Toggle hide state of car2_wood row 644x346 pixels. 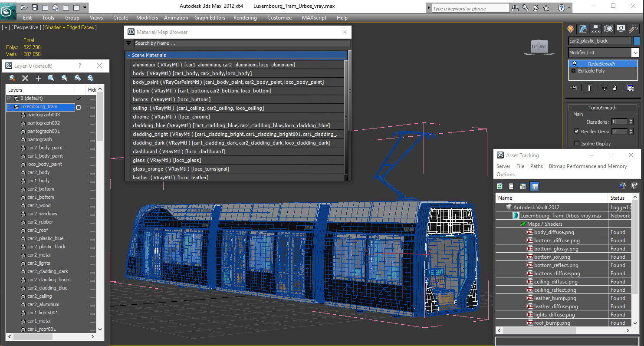coord(92,206)
